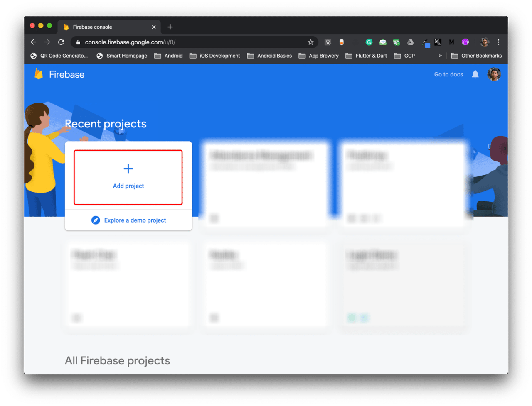The image size is (532, 406).
Task: Open the Google Drive extension
Action: click(410, 42)
